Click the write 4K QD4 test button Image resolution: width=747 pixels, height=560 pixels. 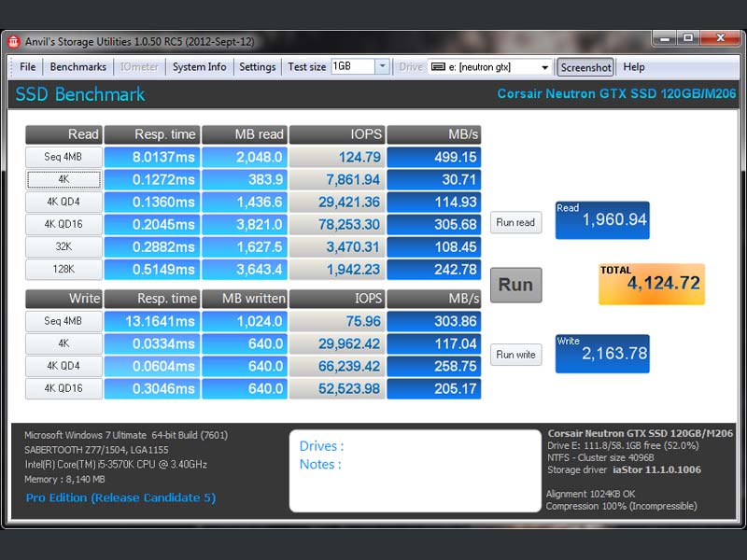coord(63,366)
